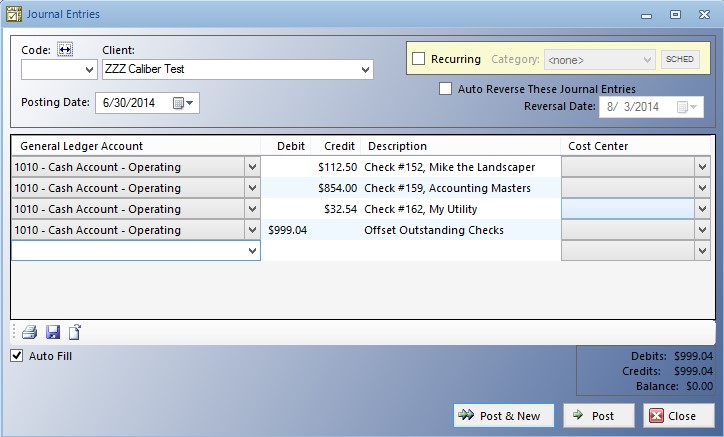Open the Code dropdown
Image resolution: width=724 pixels, height=437 pixels.
[88, 70]
